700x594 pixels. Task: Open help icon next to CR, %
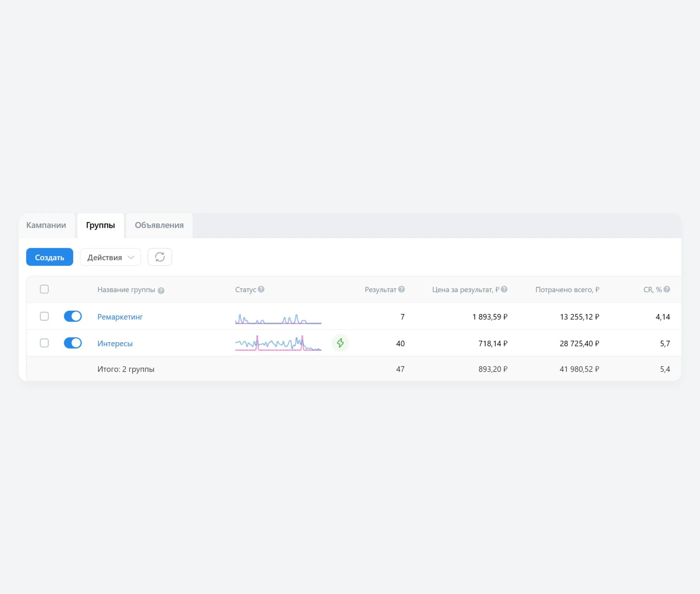coord(667,289)
